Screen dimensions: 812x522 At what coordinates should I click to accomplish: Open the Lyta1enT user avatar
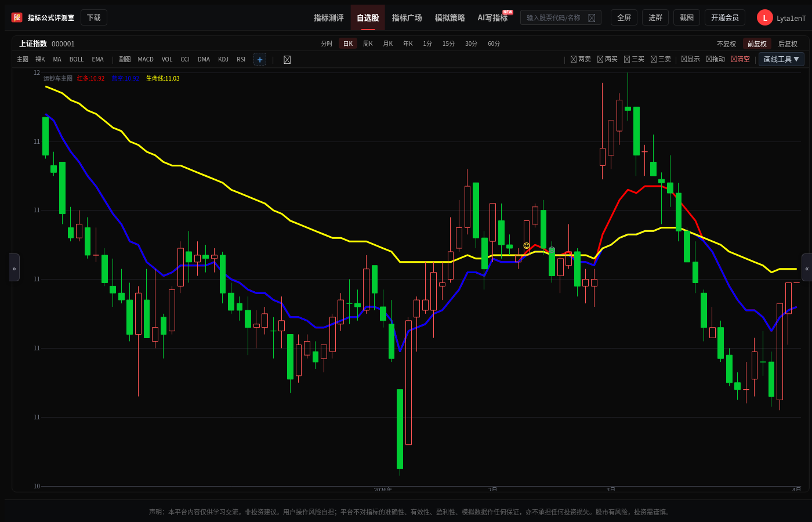click(x=764, y=18)
